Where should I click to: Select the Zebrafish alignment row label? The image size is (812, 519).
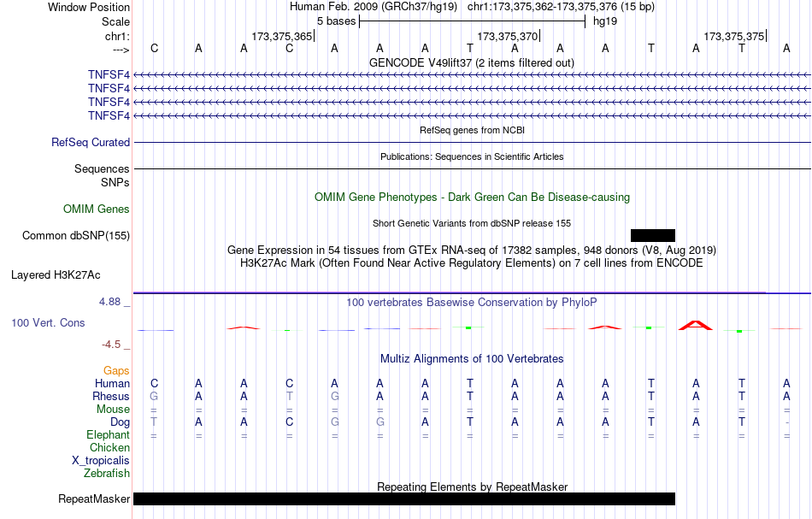(x=107, y=474)
